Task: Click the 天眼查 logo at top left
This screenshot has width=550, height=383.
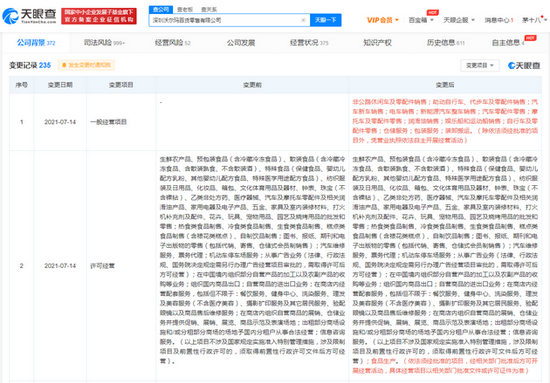Action: coord(29,16)
